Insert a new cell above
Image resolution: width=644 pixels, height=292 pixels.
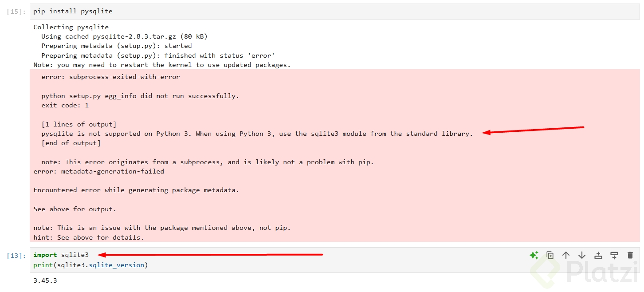pyautogui.click(x=598, y=255)
